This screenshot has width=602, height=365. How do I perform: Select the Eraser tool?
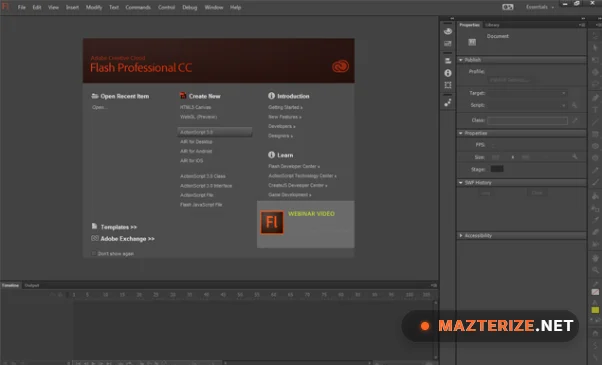click(x=595, y=232)
